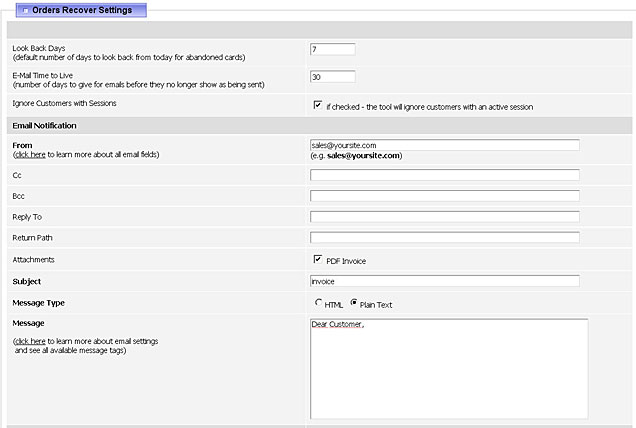
Task: Click the Subject field containing 'invoice'
Action: coord(445,281)
